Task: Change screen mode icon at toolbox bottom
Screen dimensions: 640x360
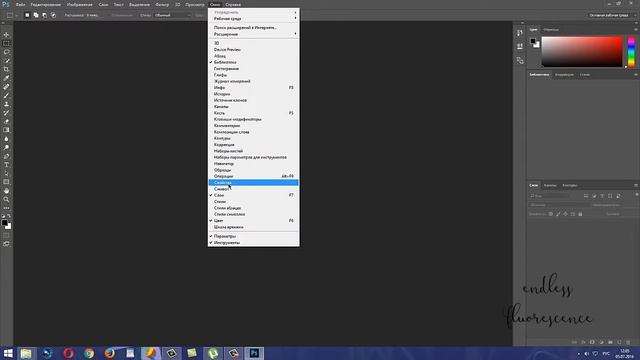Action: pyautogui.click(x=6, y=244)
